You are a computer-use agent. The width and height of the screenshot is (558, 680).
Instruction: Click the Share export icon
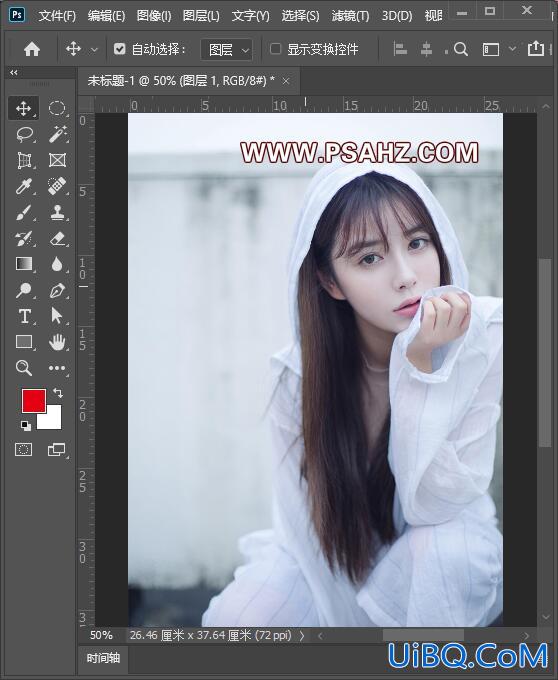coord(536,48)
